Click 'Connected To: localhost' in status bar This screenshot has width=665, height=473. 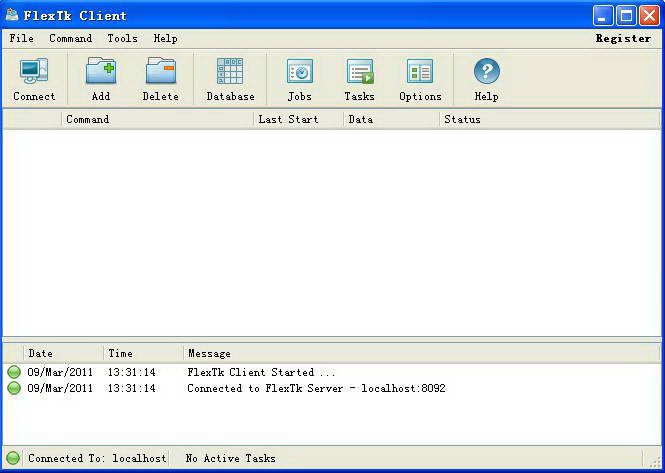tap(97, 458)
